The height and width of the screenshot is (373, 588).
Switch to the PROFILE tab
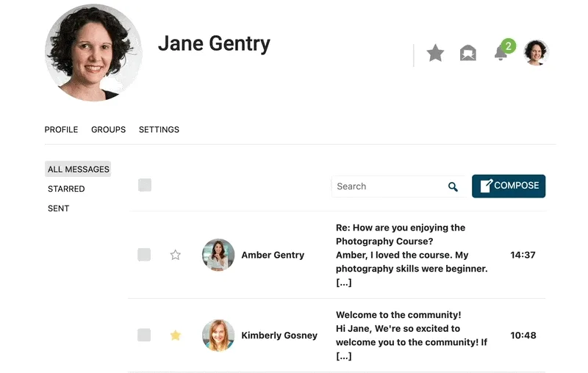(x=61, y=129)
